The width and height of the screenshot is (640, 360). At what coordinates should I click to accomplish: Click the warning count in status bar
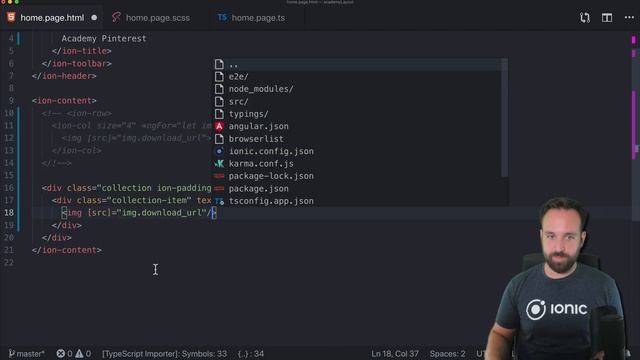(x=83, y=353)
